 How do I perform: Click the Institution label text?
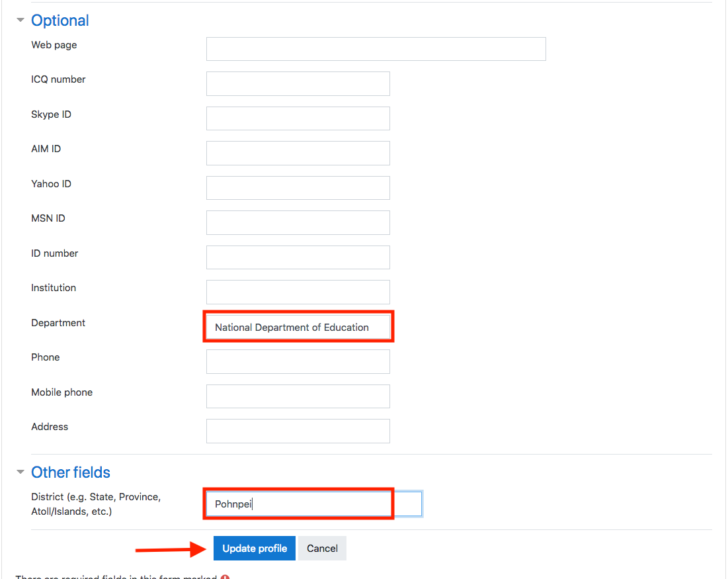[54, 288]
